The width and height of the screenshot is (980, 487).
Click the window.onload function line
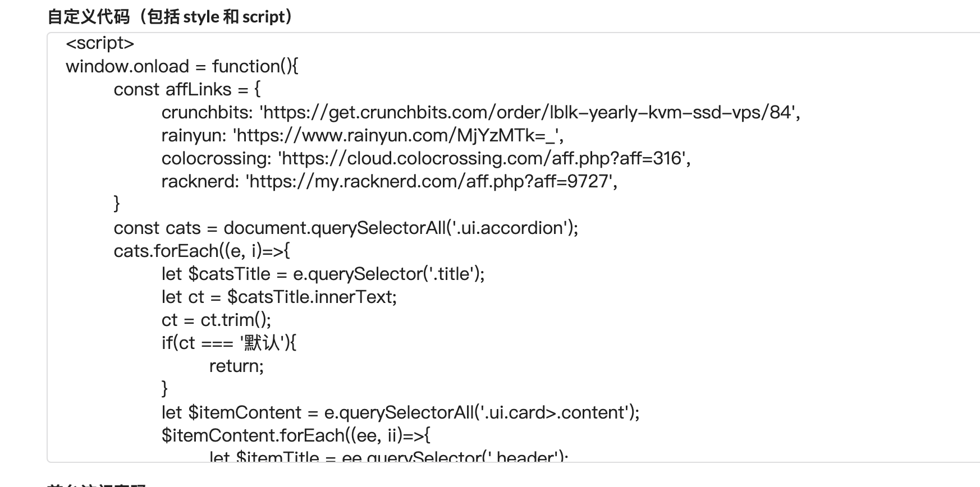point(182,66)
